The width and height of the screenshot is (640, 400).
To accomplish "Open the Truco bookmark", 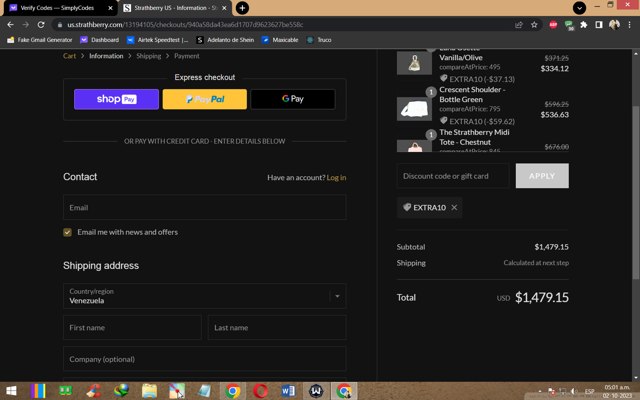I will pos(319,40).
